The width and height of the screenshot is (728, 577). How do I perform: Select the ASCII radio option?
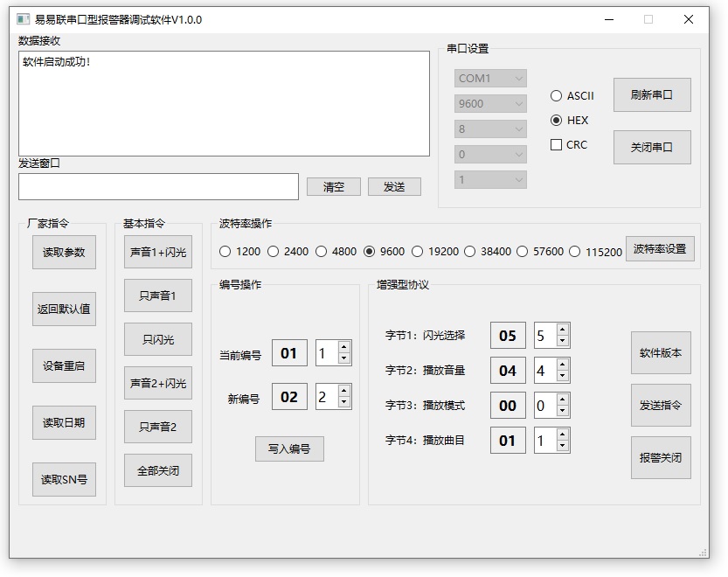coord(557,96)
